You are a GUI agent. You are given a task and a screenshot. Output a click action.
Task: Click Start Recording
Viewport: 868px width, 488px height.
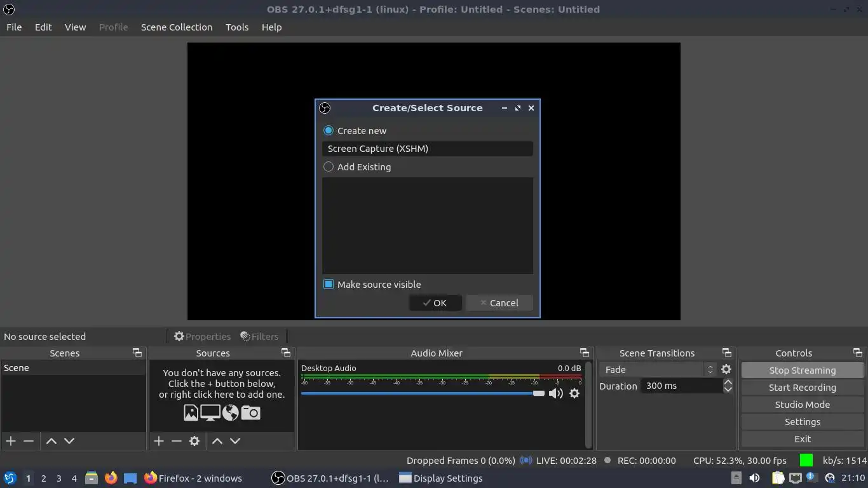[x=803, y=388]
